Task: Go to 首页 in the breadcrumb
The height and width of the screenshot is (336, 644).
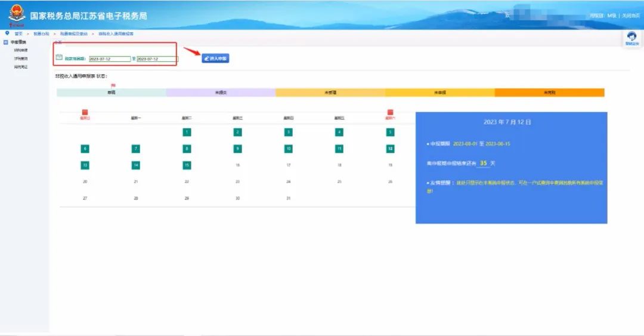Action: coord(18,34)
